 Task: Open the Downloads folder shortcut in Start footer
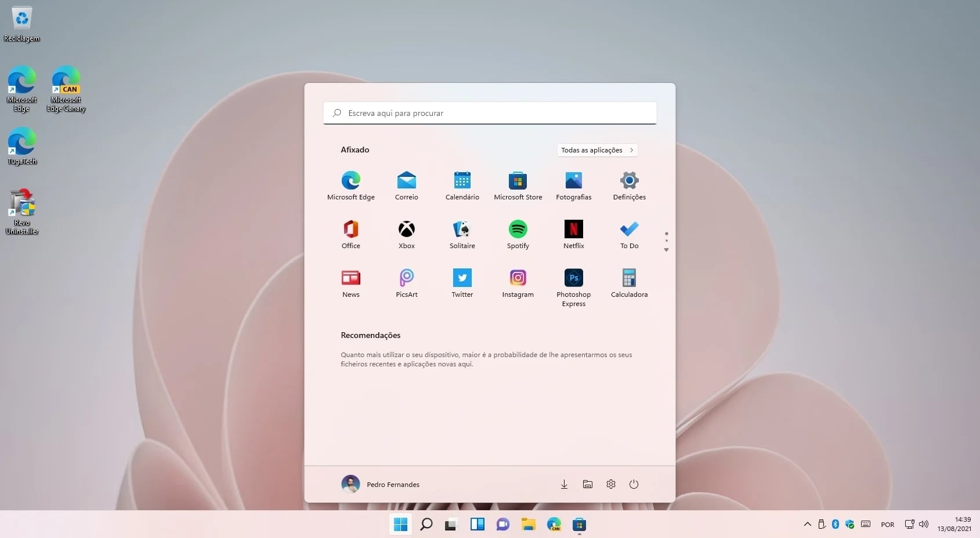[564, 484]
